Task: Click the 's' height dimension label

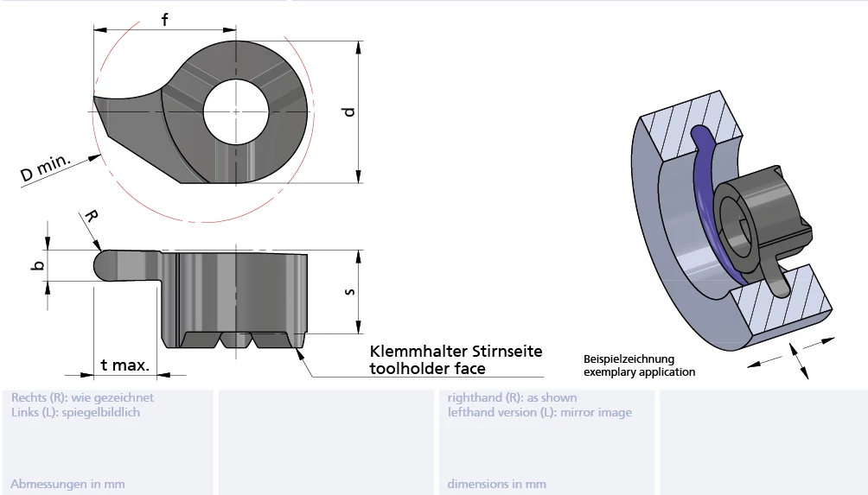Action: [x=348, y=291]
